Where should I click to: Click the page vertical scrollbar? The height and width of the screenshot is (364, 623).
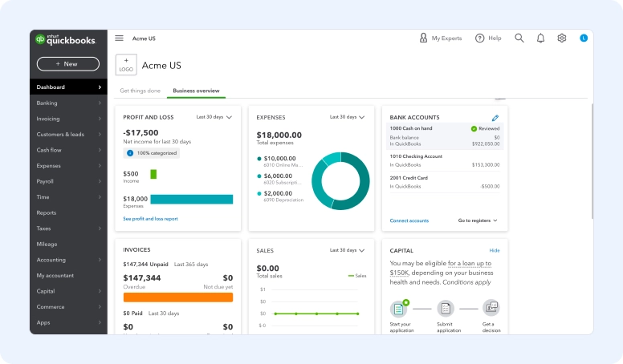592,161
